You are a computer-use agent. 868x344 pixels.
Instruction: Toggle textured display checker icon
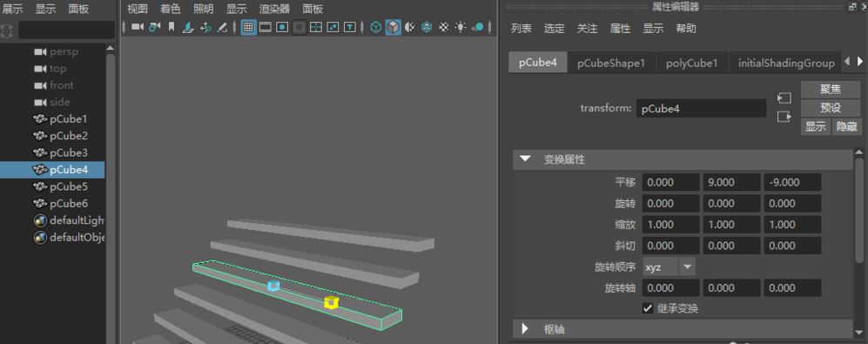click(x=443, y=27)
